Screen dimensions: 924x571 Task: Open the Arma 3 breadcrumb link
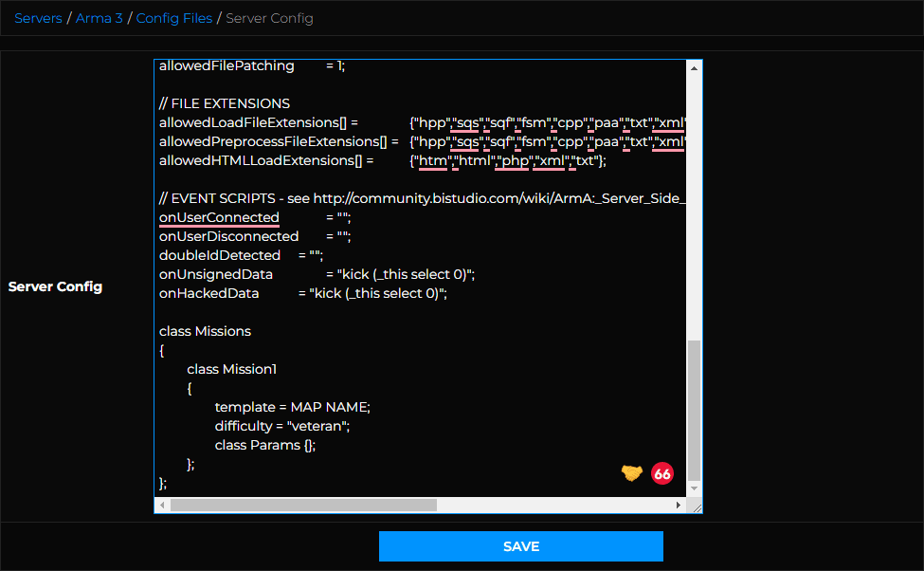[99, 17]
